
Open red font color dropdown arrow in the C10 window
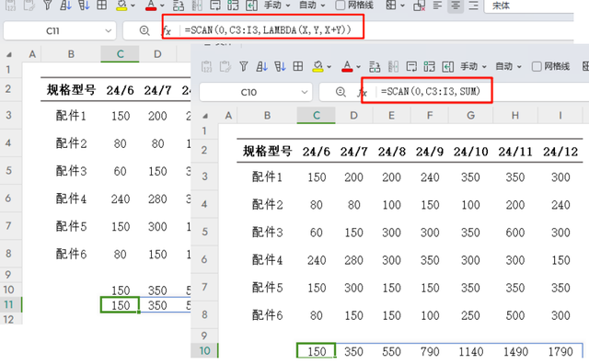358,67
